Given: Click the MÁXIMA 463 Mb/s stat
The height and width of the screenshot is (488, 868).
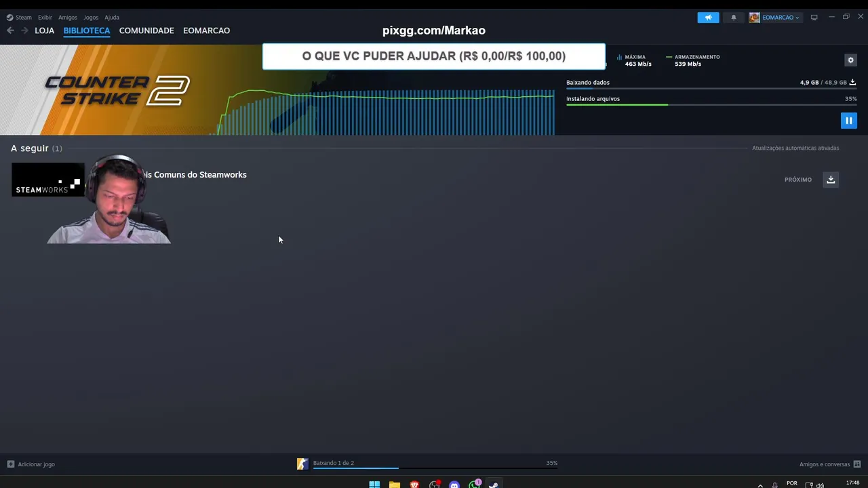Looking at the screenshot, I should 634,60.
